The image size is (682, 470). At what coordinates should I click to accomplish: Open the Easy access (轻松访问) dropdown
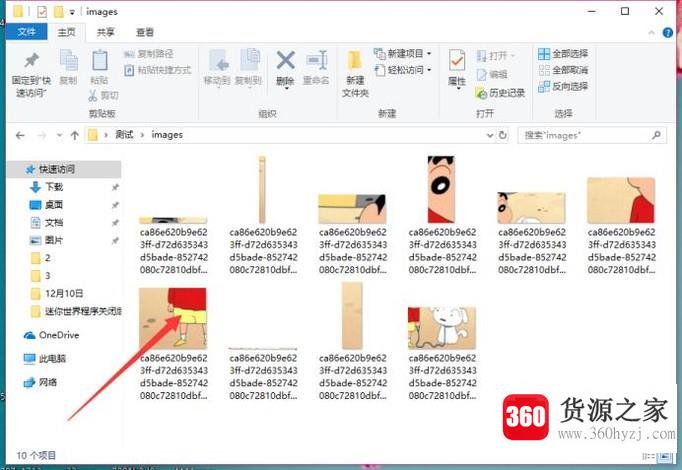pos(403,70)
